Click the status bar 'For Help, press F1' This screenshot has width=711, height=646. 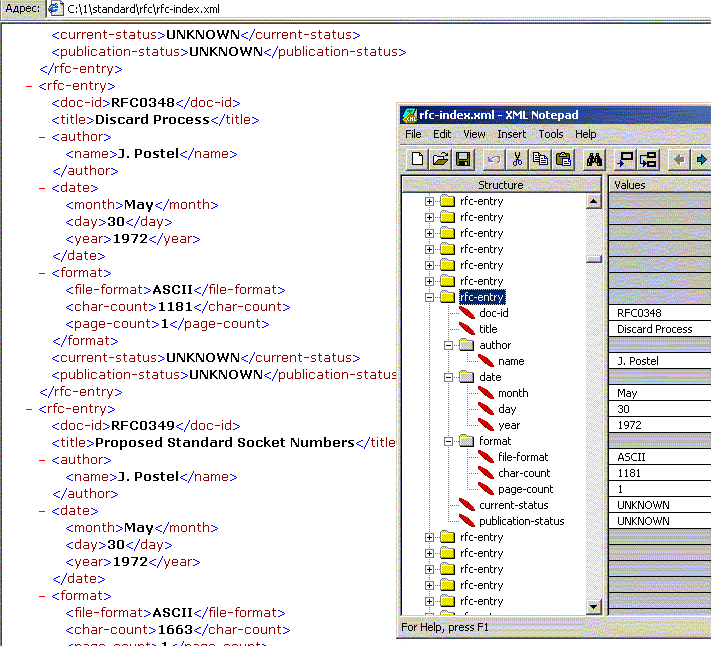point(445,627)
